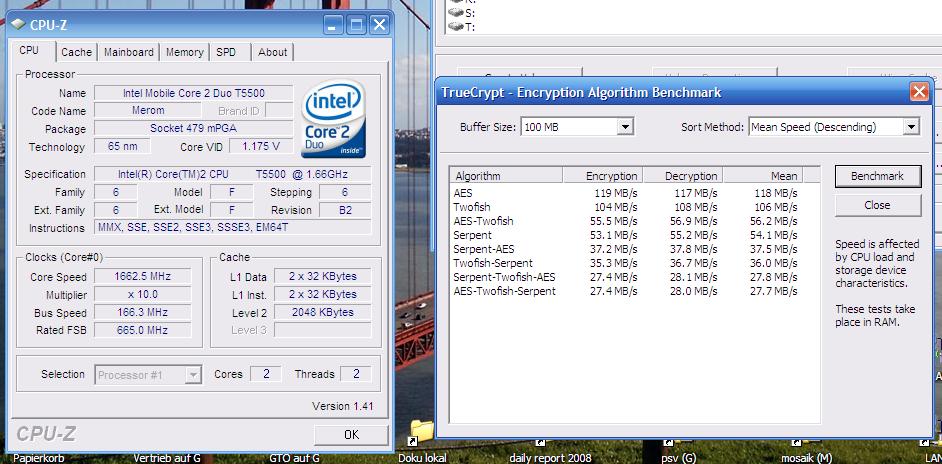This screenshot has height=464, width=942.
Task: Click the Code Name field Merom
Action: (x=148, y=111)
